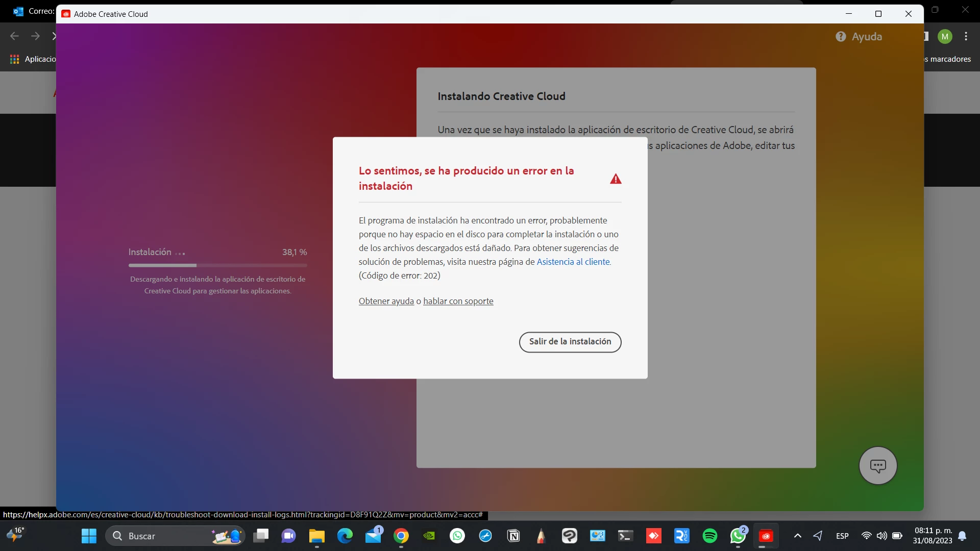The width and height of the screenshot is (980, 551).
Task: Click Salir de la instalación button
Action: [x=570, y=342]
